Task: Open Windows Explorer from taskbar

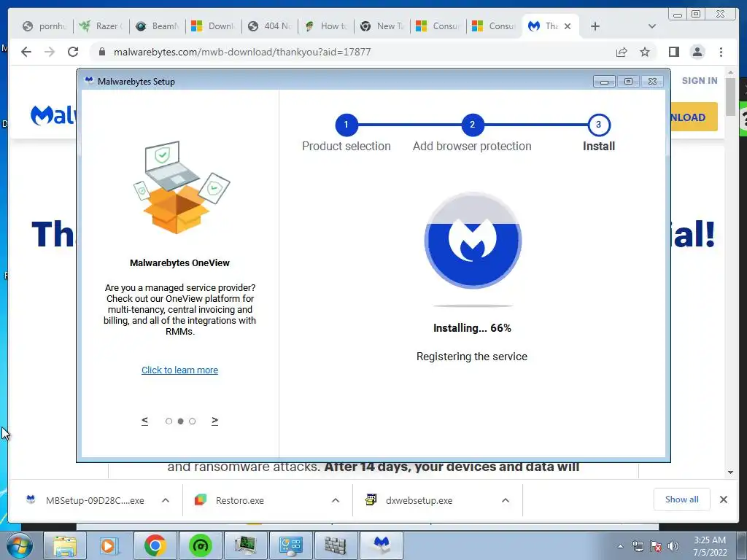Action: point(65,545)
